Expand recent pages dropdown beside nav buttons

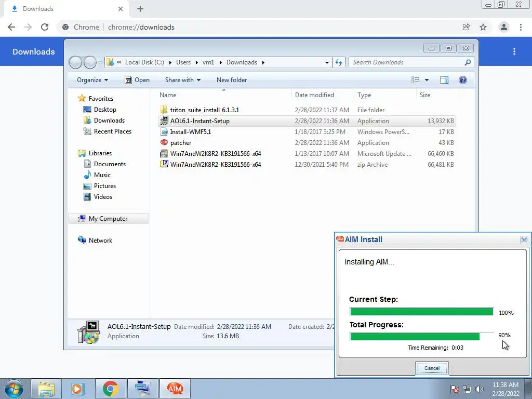click(100, 63)
